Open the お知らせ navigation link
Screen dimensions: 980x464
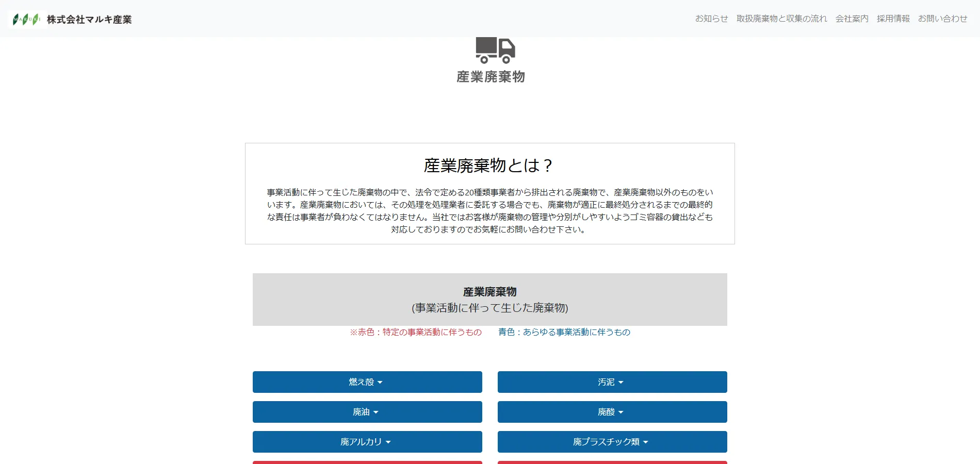(x=711, y=19)
